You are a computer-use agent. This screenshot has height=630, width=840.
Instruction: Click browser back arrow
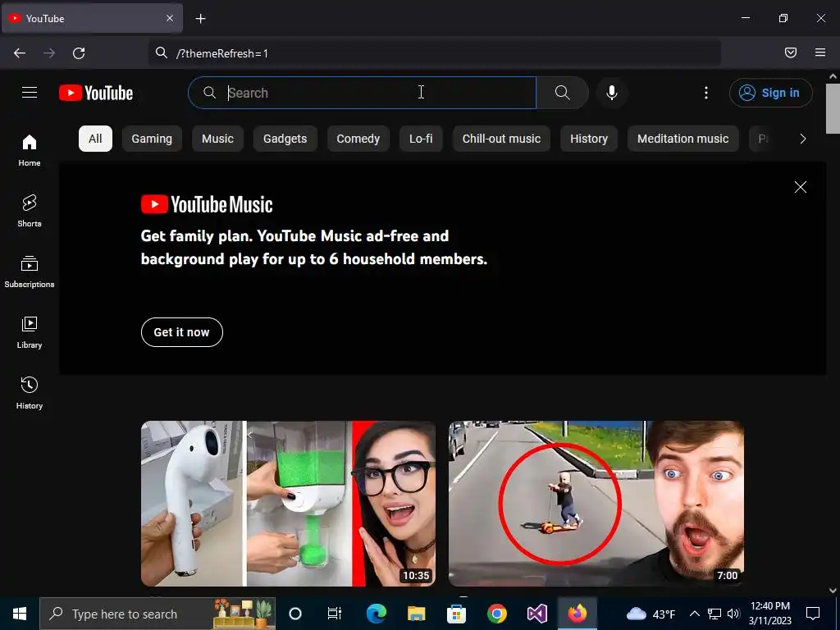coord(20,53)
